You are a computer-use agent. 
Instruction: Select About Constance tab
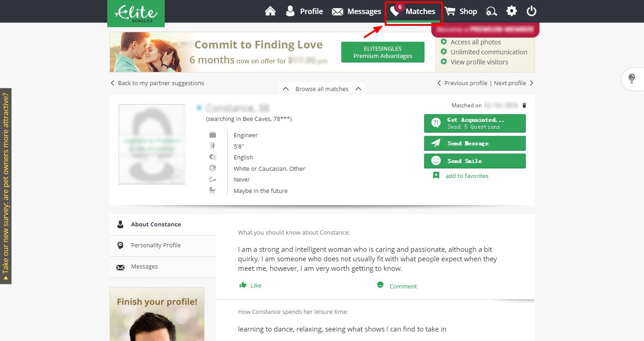(x=162, y=224)
